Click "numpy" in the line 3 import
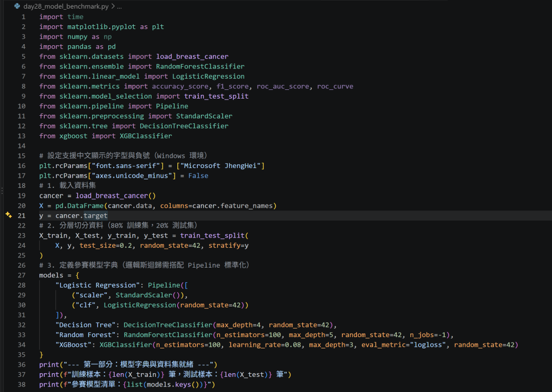 coord(77,37)
